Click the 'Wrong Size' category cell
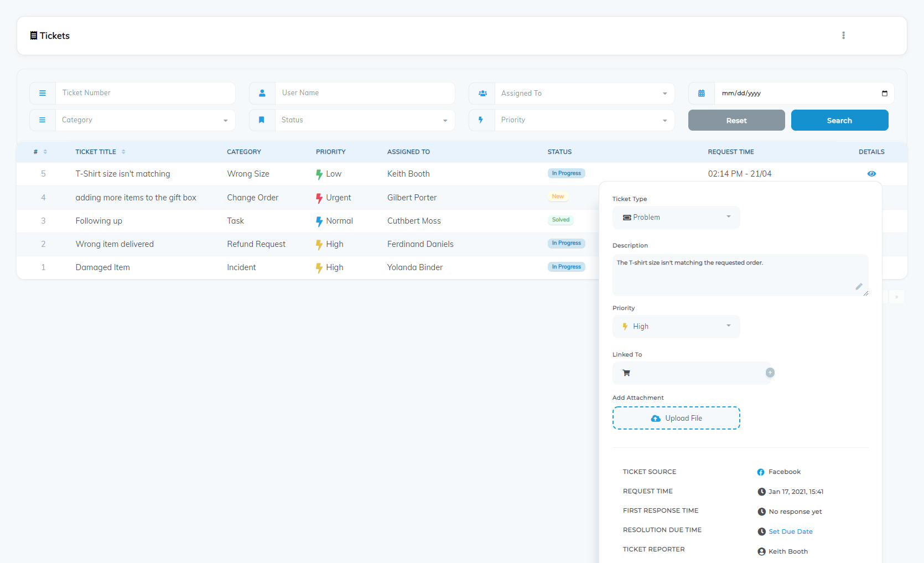 (x=248, y=174)
